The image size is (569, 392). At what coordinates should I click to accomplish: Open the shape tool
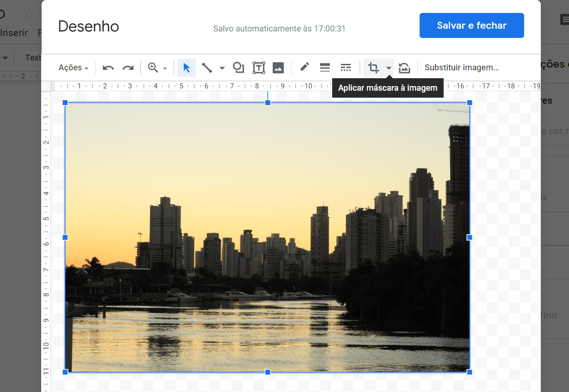[x=238, y=68]
